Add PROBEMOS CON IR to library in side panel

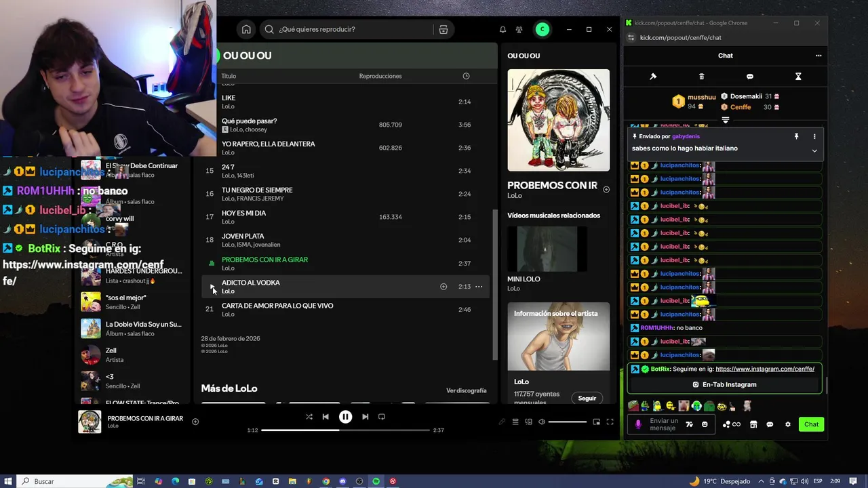[x=606, y=190]
